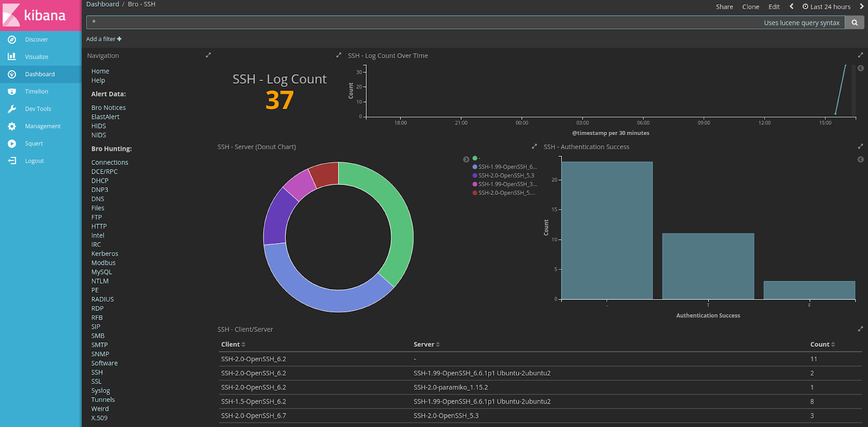The width and height of the screenshot is (868, 427).
Task: Toggle Log Count Over Time legend
Action: 860,68
